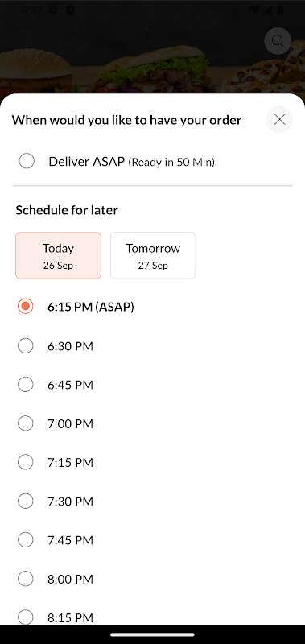This screenshot has width=305, height=644.
Task: Tap the Schedule for later heading
Action: [67, 210]
